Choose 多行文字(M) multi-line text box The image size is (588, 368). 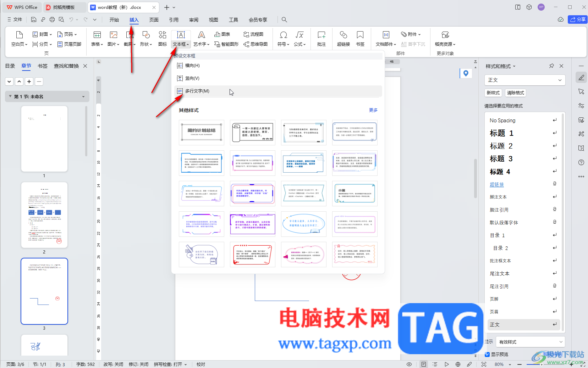click(278, 91)
